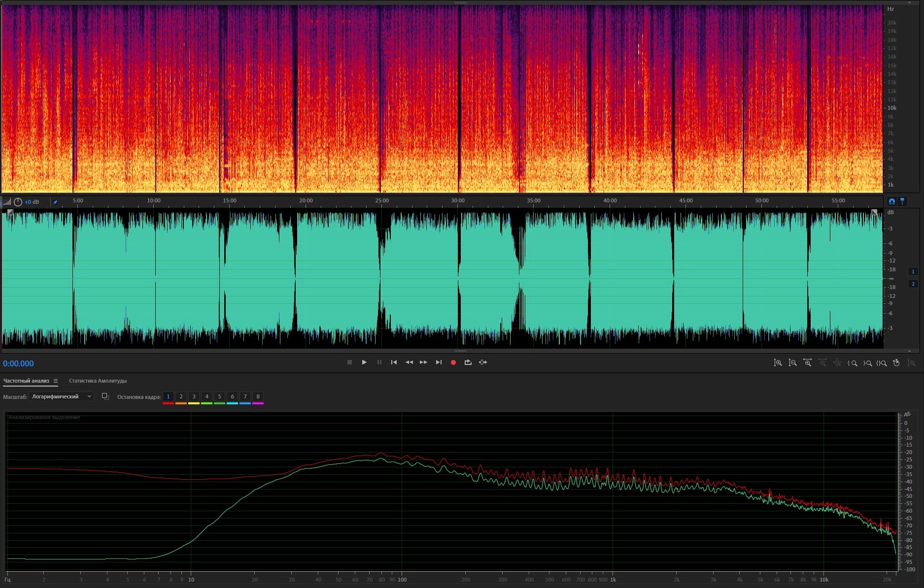Screen dimensions: 924x588
Task: Toggle loop playback icon
Action: coord(468,362)
